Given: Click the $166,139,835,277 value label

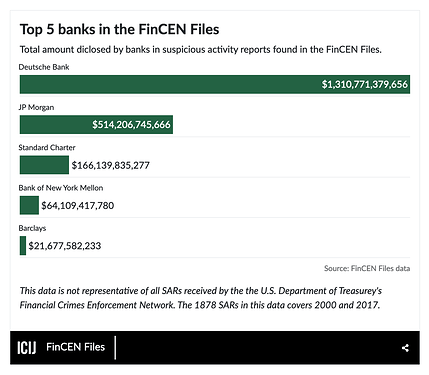Looking at the screenshot, I should (111, 165).
